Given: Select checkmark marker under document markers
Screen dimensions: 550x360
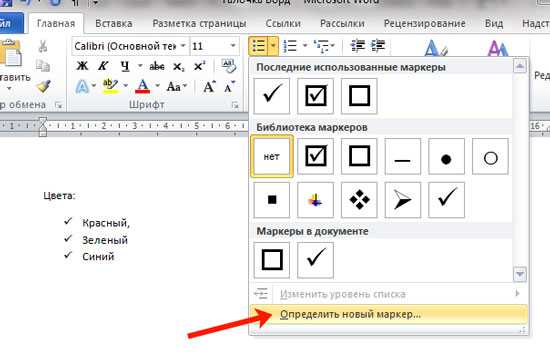Looking at the screenshot, I should tap(315, 260).
